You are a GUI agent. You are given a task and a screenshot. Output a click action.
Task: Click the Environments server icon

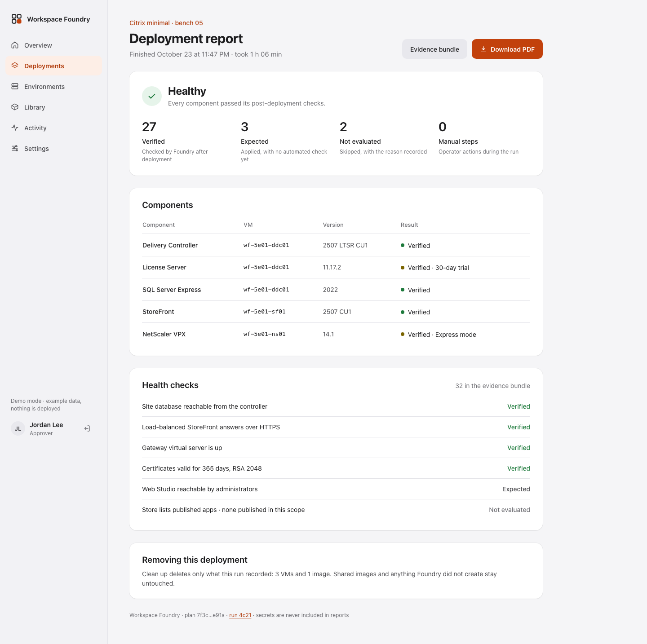(15, 86)
